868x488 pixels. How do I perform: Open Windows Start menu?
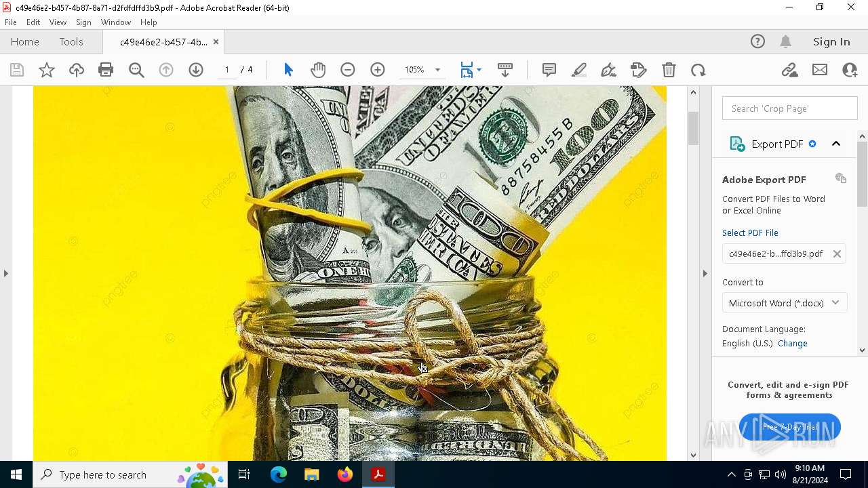coord(16,474)
